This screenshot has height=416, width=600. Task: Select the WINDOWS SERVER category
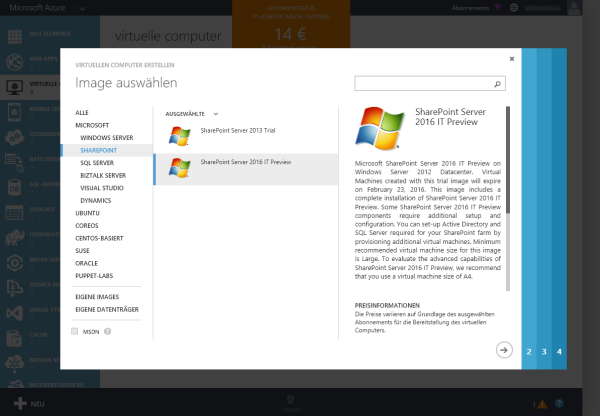point(107,138)
